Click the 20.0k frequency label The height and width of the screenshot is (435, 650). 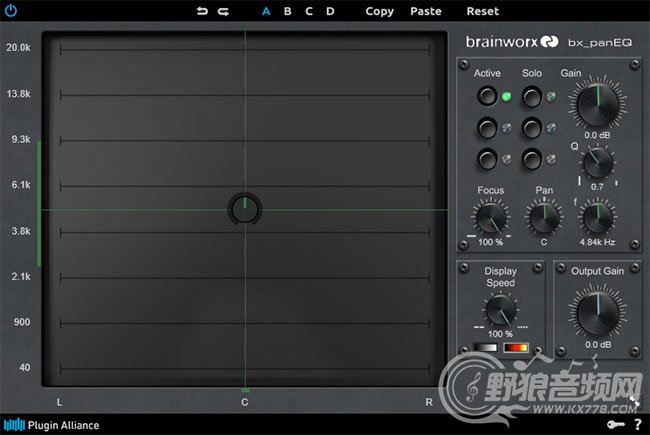click(18, 48)
